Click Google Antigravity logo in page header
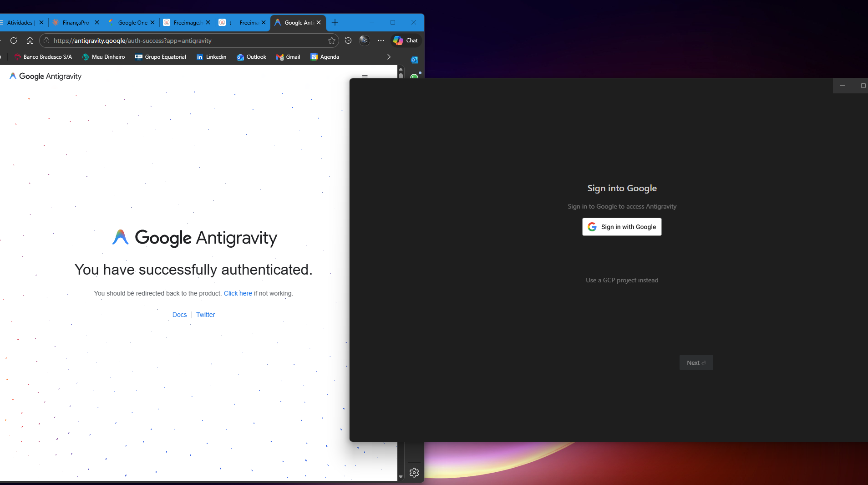The image size is (868, 485). click(x=46, y=76)
